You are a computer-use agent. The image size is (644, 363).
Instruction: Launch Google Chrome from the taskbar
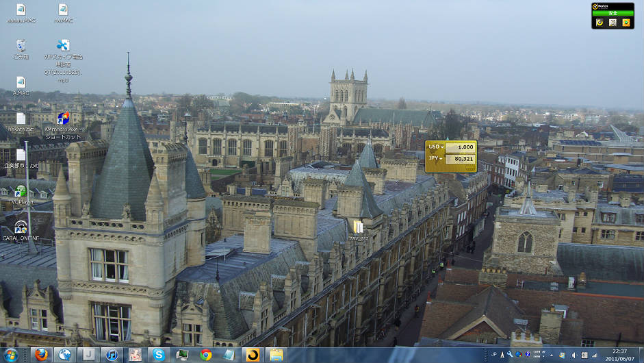(x=205, y=355)
